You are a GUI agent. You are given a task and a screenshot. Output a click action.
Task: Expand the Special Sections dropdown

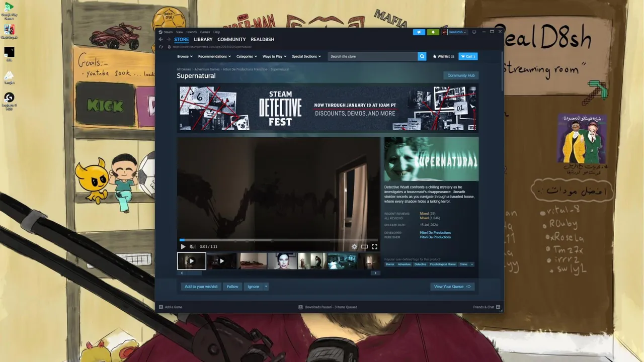coord(306,56)
